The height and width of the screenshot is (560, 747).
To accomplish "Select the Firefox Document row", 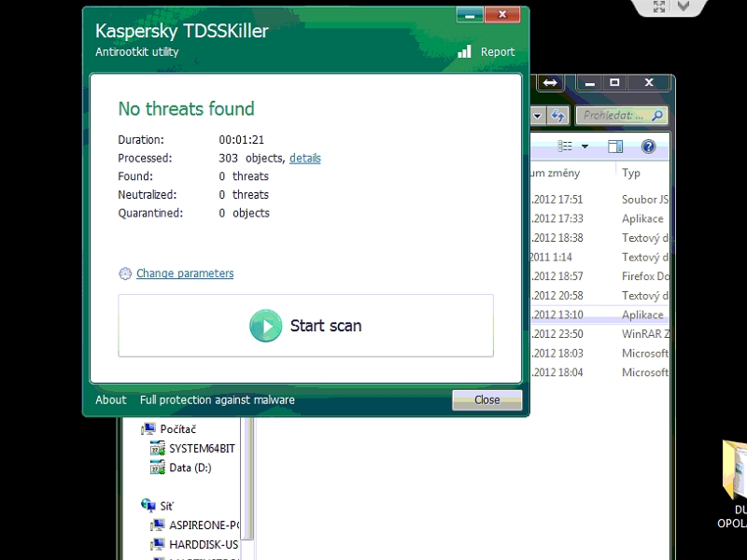I will 599,276.
